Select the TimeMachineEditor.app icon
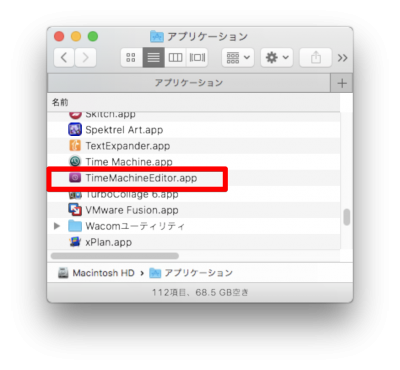 pyautogui.click(x=75, y=178)
